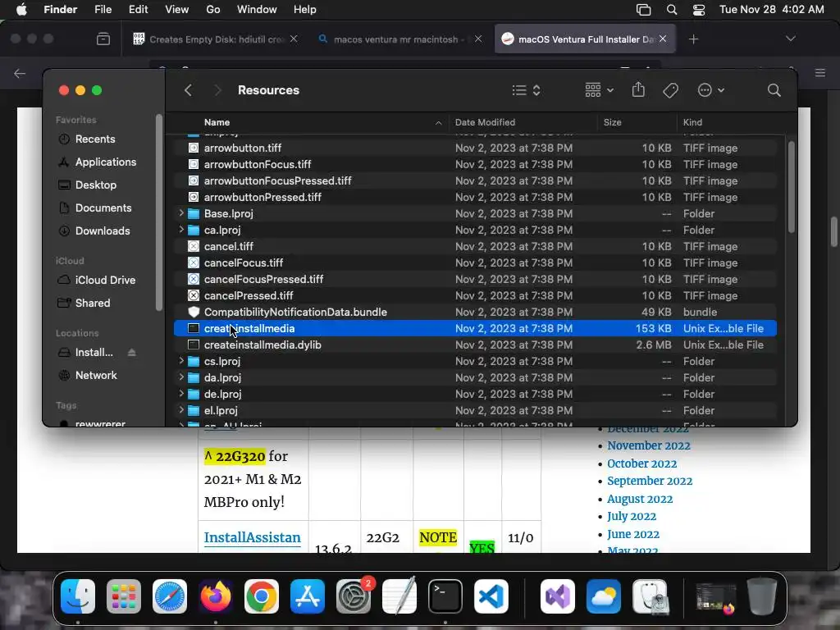Open the More actions ellipsis menu

click(711, 90)
